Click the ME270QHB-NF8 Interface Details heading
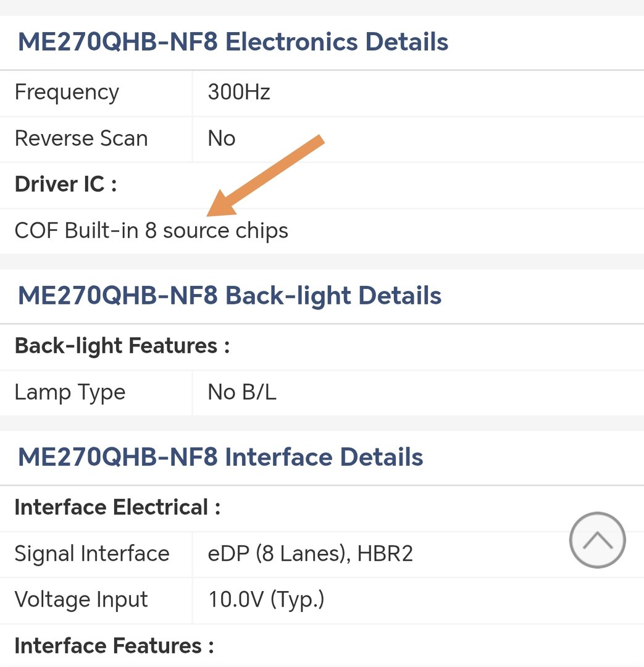Image resolution: width=644 pixels, height=667 pixels. (220, 458)
